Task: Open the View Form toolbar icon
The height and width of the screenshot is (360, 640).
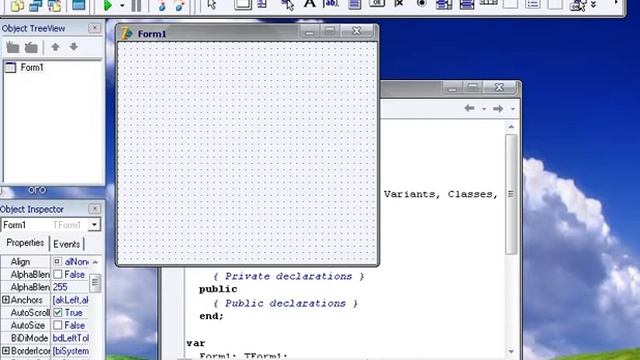Action: click(36, 5)
